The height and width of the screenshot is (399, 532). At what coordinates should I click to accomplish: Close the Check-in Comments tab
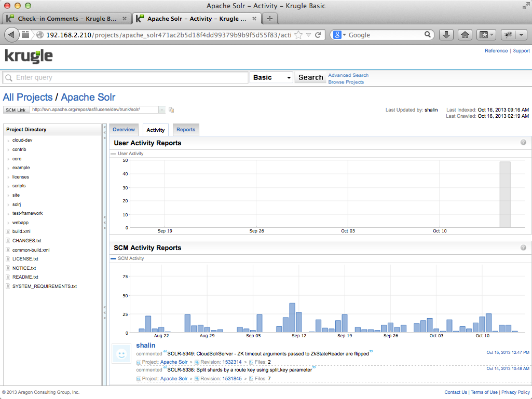pos(125,19)
